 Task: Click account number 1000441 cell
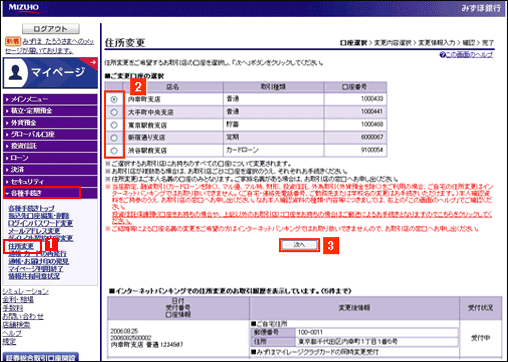tap(355, 111)
